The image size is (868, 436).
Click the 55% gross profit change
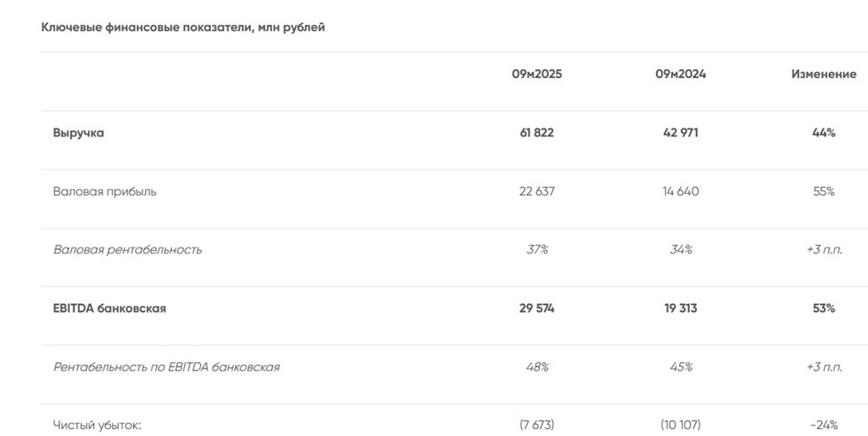click(823, 191)
